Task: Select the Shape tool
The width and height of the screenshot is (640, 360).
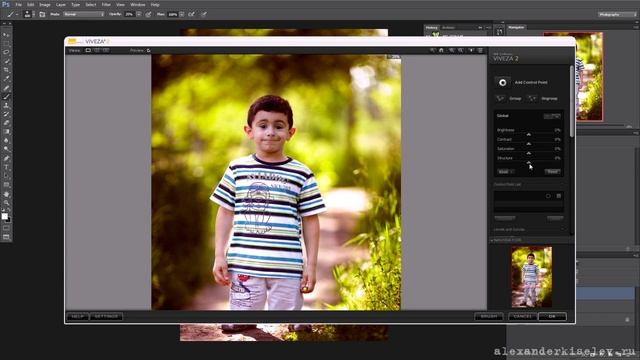Action: click(6, 185)
